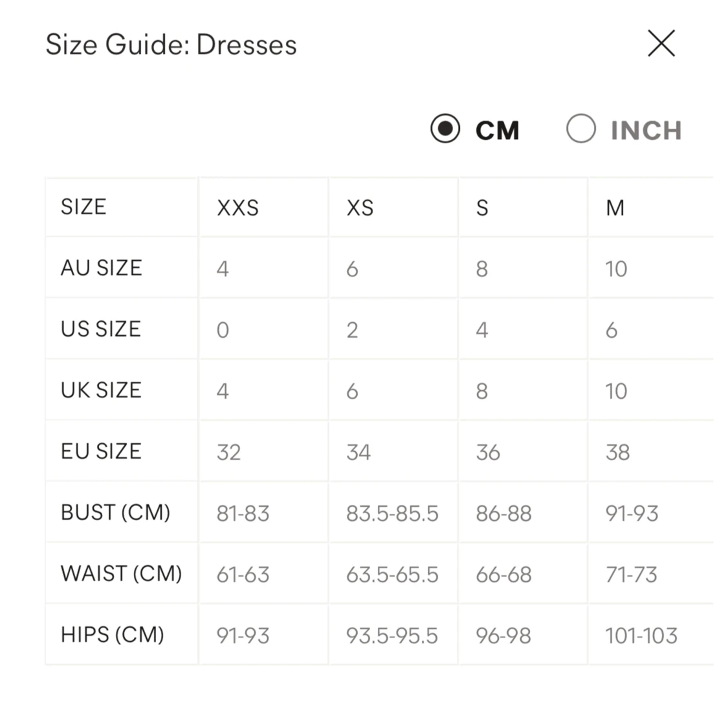Click the AU SIZE row label

coord(102,268)
